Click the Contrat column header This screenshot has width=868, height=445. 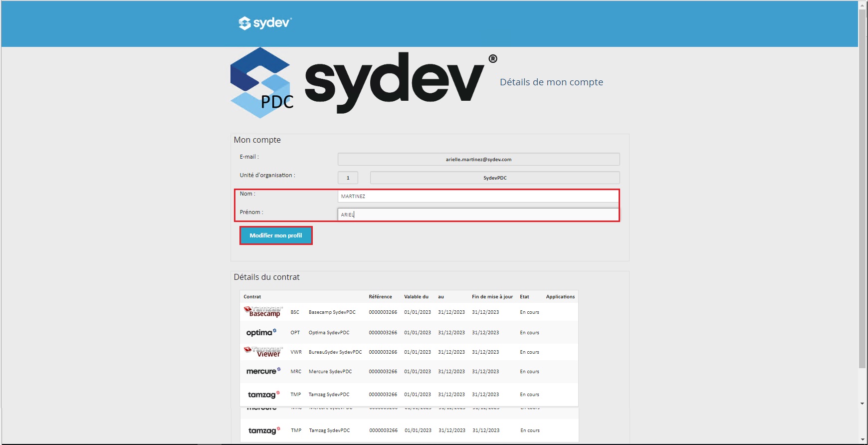(252, 297)
